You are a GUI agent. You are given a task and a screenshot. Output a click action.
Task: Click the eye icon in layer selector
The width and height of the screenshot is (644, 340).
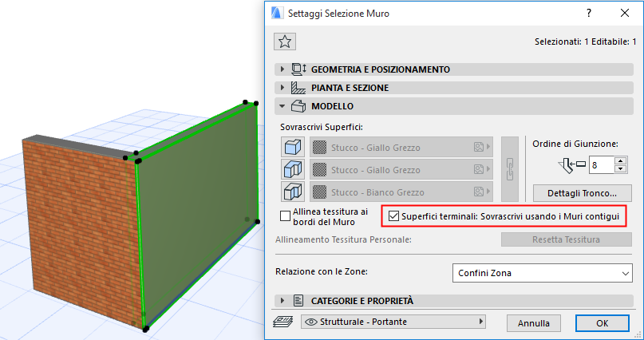coord(311,322)
